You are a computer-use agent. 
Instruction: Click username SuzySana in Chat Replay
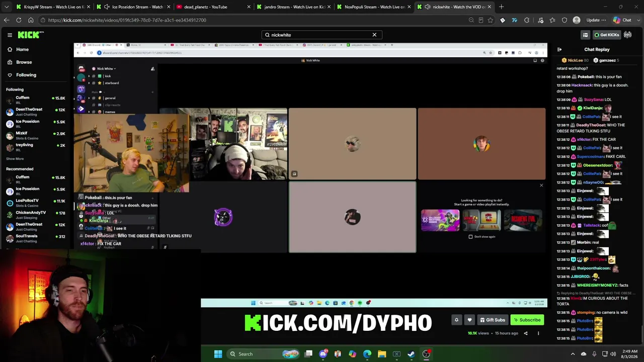[x=593, y=100]
